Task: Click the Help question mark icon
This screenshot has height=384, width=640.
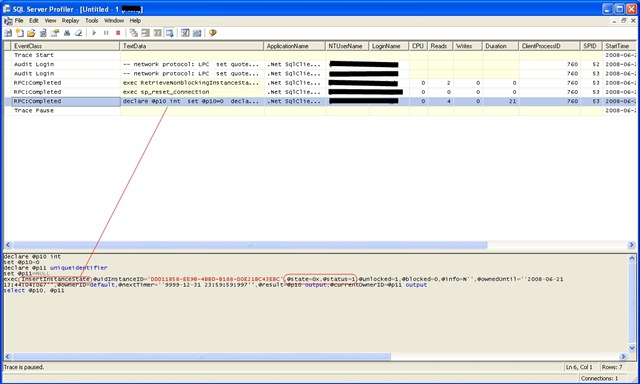Action: tap(213, 33)
